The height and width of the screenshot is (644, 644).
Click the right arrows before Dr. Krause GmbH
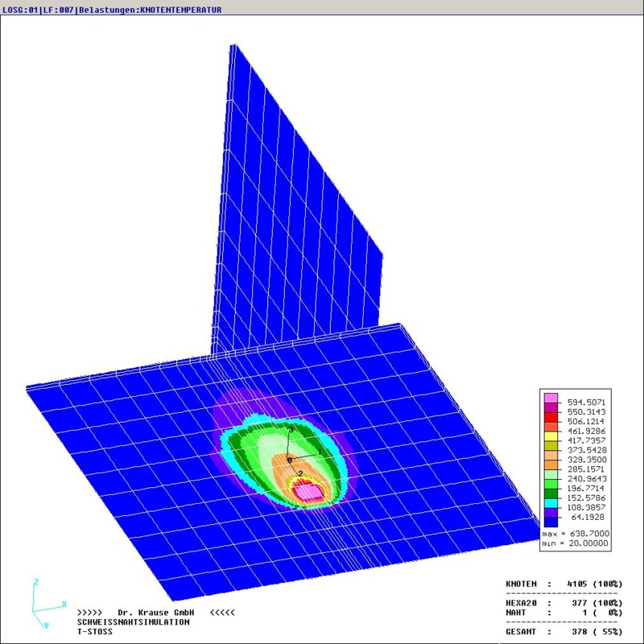point(90,613)
